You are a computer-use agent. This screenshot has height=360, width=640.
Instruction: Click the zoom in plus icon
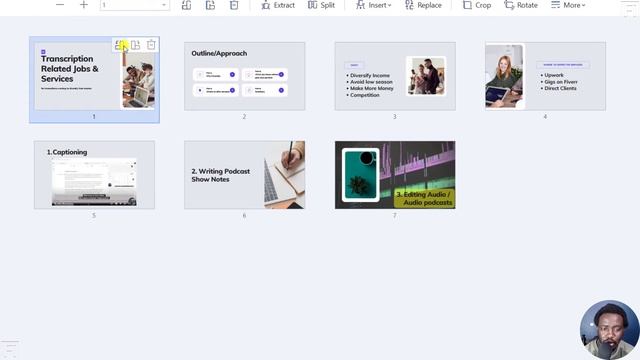click(84, 5)
